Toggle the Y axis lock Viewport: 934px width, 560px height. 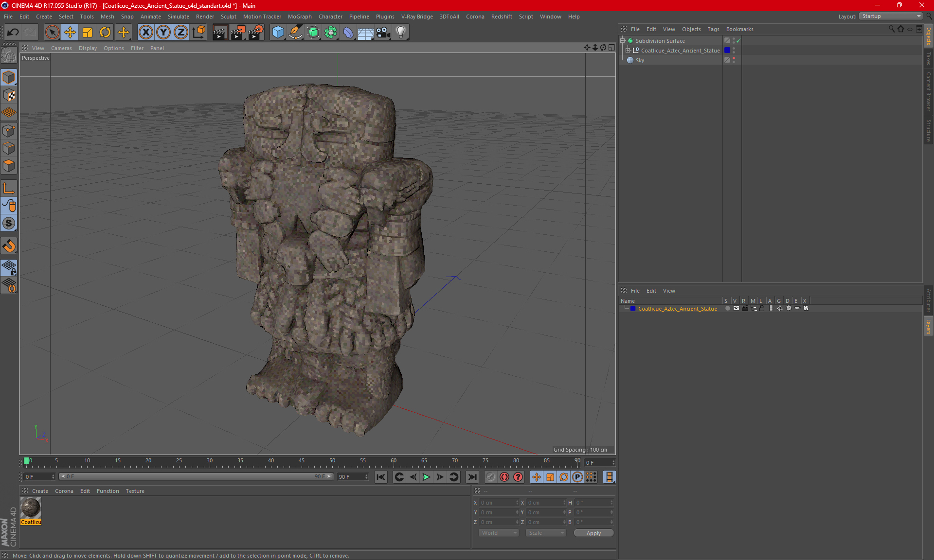click(x=163, y=33)
